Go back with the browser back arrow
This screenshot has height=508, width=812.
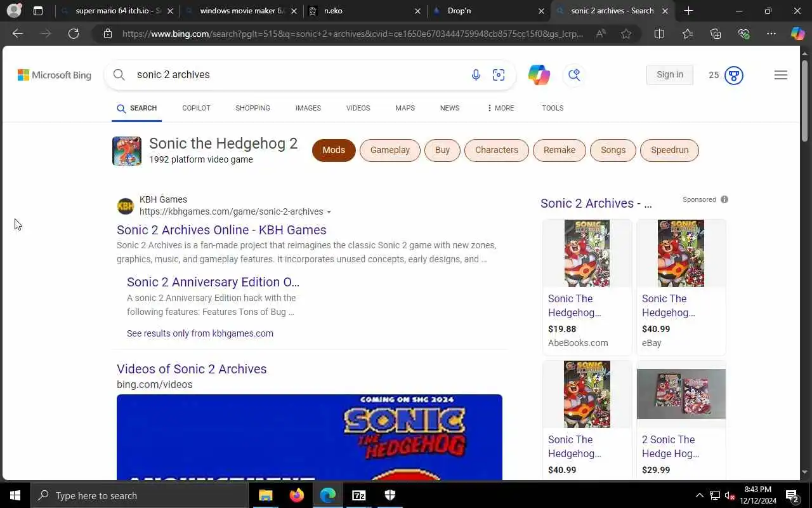18,34
